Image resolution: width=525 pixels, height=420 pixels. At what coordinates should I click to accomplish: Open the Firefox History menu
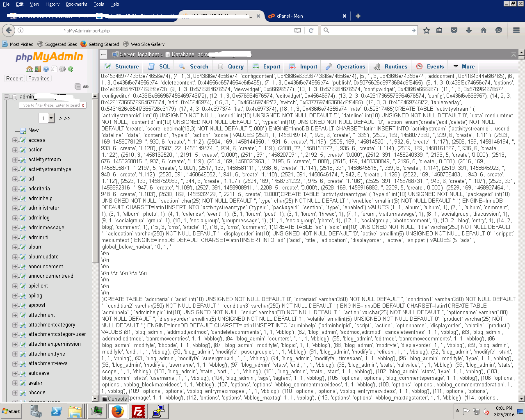52,4
